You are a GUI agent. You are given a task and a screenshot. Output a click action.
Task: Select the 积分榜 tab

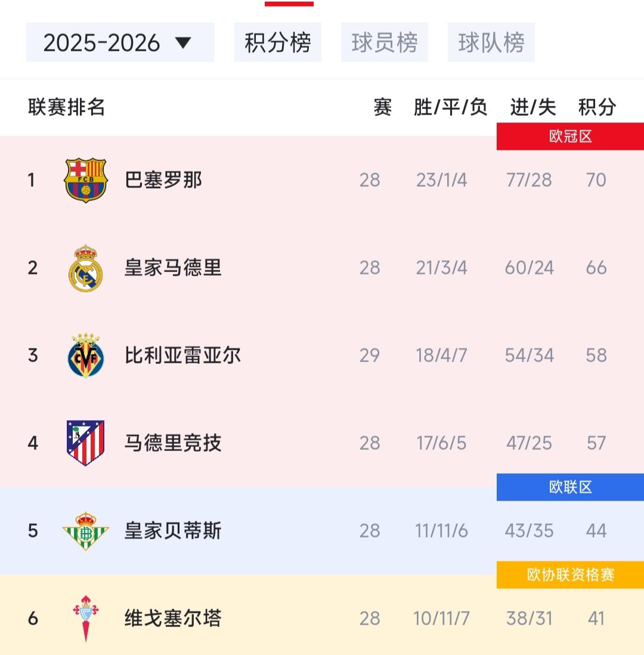pos(278,42)
